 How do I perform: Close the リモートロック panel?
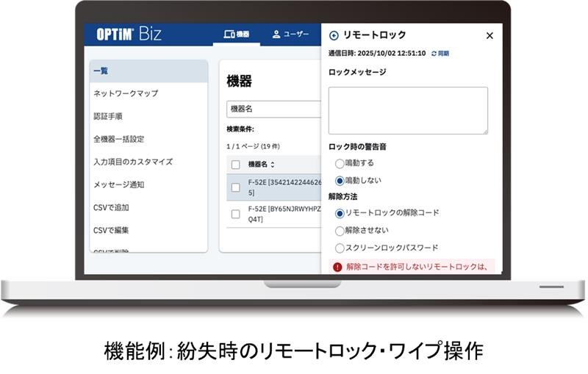click(490, 35)
